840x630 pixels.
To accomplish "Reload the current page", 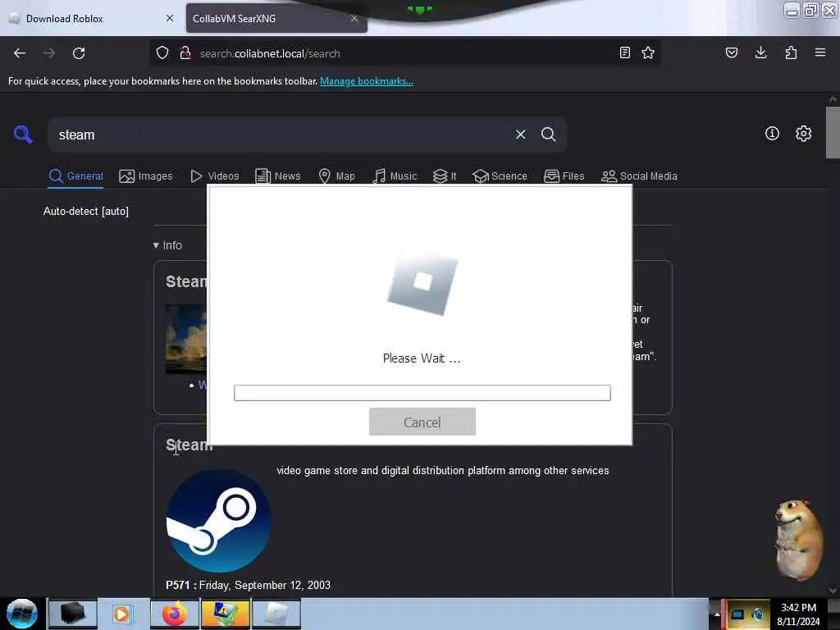I will (x=79, y=53).
